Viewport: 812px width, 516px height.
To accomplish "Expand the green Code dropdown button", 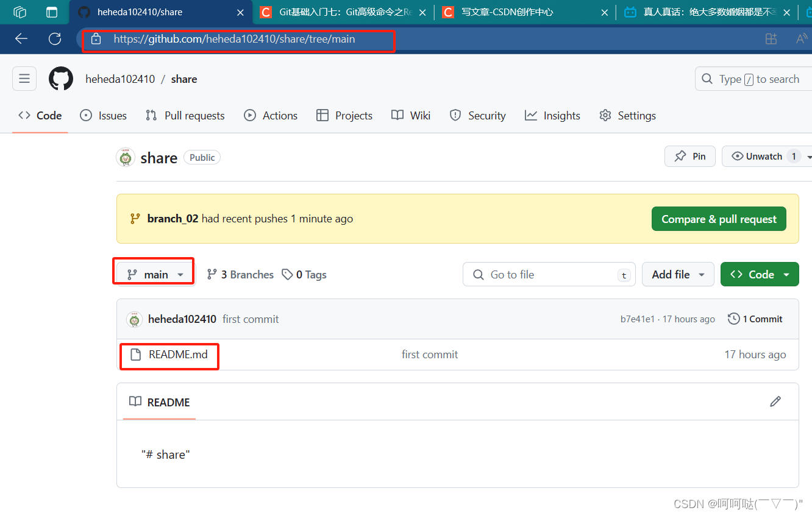I will [760, 275].
